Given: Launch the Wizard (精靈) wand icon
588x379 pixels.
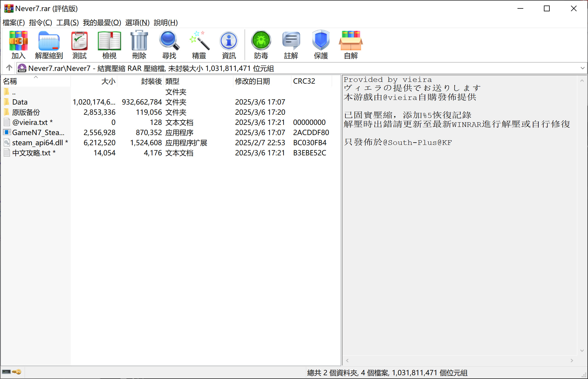Looking at the screenshot, I should (x=199, y=44).
